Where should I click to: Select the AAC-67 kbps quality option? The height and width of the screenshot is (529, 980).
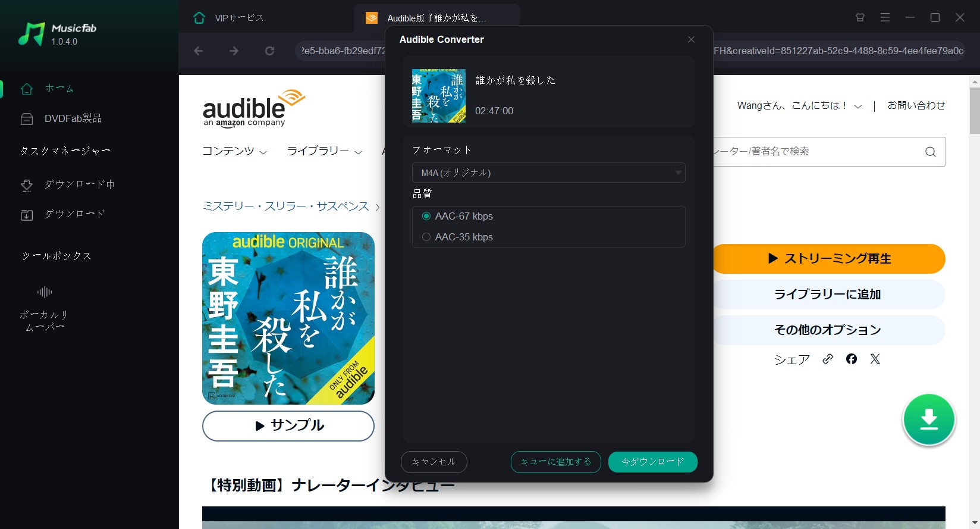[458, 216]
